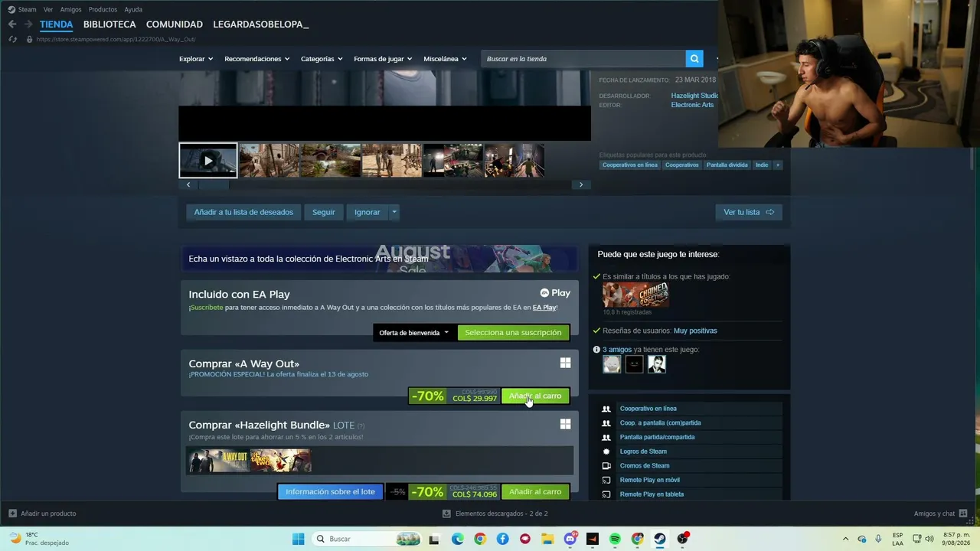Open Ver tu lista

point(749,212)
